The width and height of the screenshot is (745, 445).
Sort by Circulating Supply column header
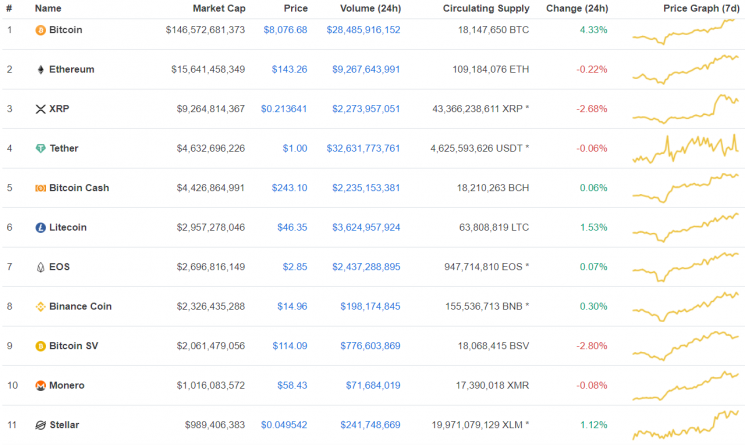click(486, 9)
